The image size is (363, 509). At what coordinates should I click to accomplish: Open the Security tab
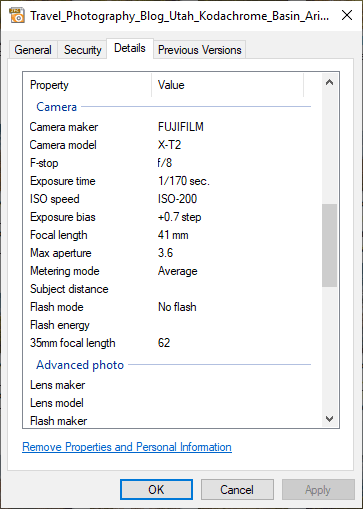(x=82, y=50)
